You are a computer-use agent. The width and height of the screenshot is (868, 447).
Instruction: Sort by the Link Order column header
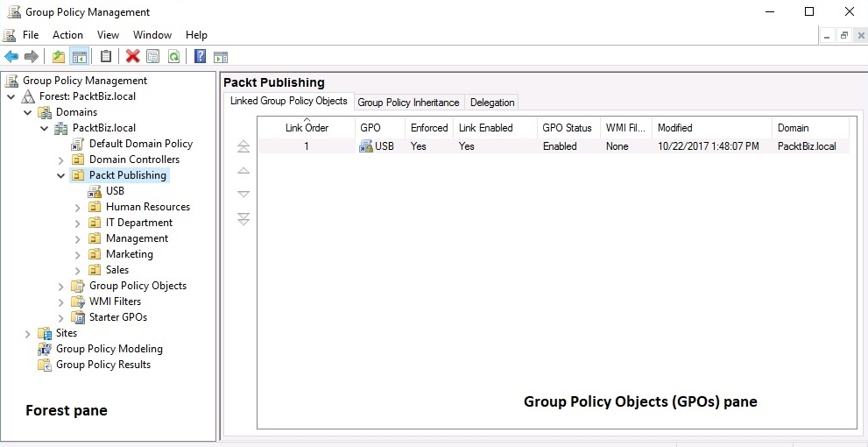[307, 128]
